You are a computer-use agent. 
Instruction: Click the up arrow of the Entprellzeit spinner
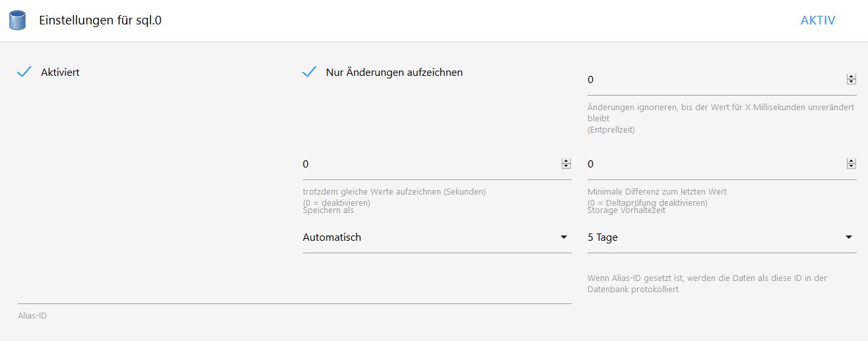click(x=851, y=77)
